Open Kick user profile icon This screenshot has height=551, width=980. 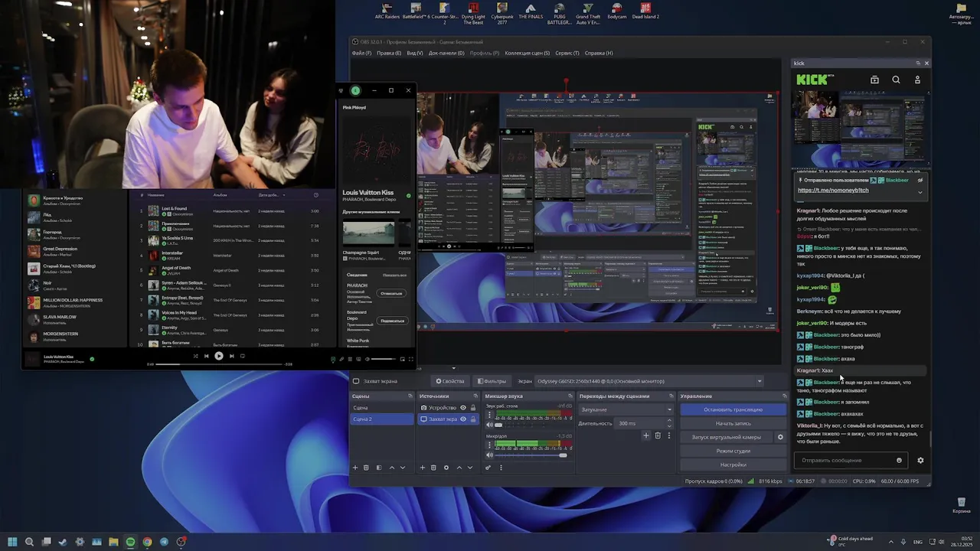tap(917, 80)
